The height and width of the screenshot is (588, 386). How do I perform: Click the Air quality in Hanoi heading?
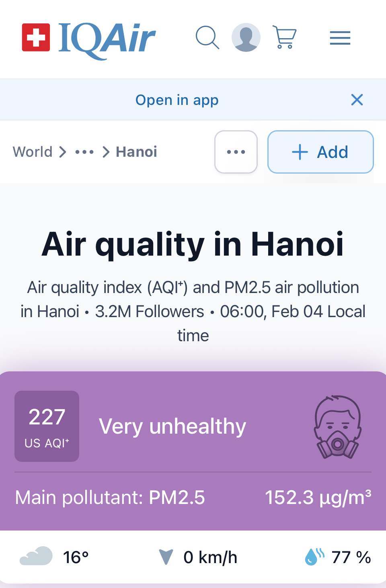[193, 244]
